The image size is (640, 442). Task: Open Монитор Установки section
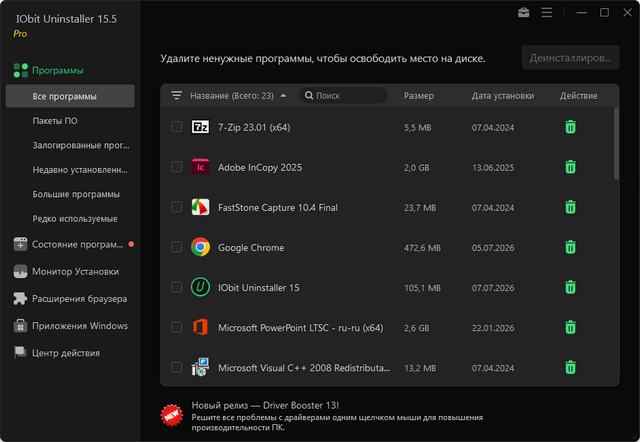coord(76,272)
